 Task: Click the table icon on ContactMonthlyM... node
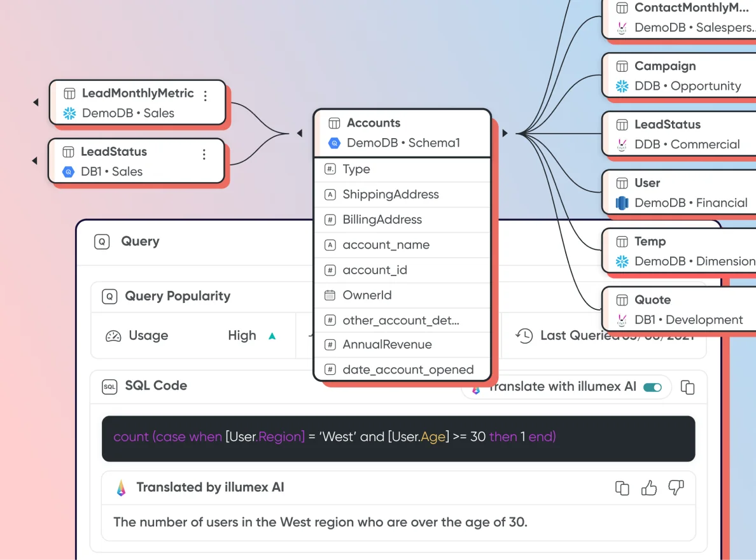click(622, 8)
